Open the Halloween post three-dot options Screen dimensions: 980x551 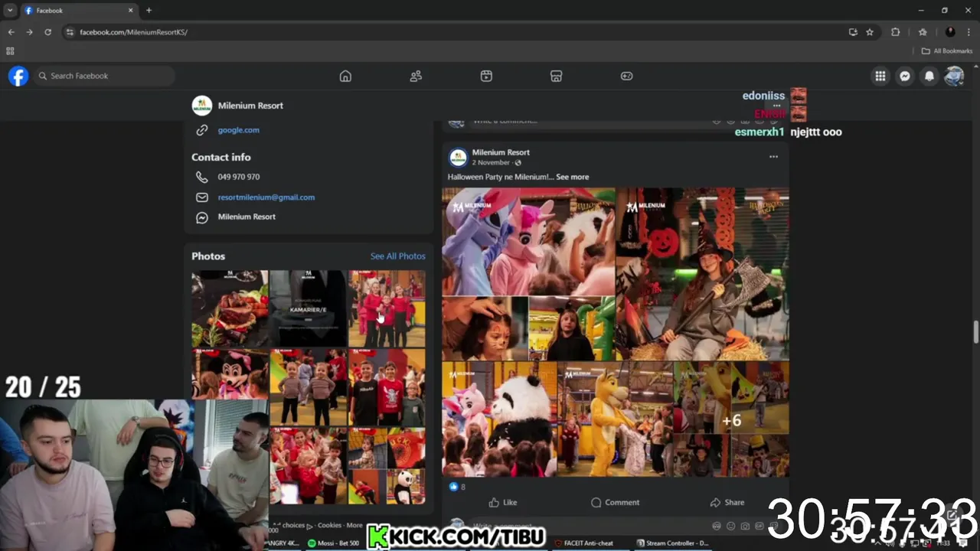tap(773, 157)
